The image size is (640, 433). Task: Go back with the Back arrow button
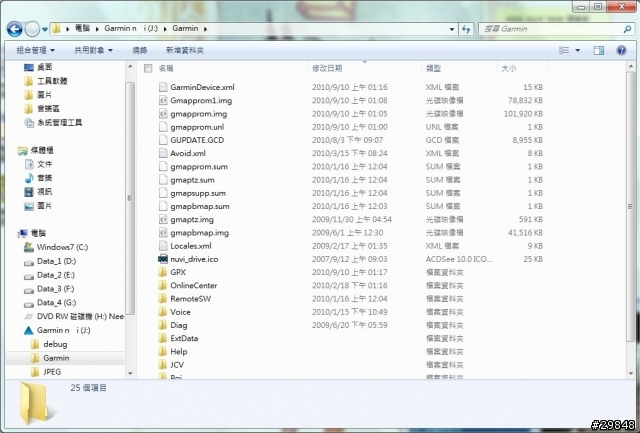tap(14, 29)
